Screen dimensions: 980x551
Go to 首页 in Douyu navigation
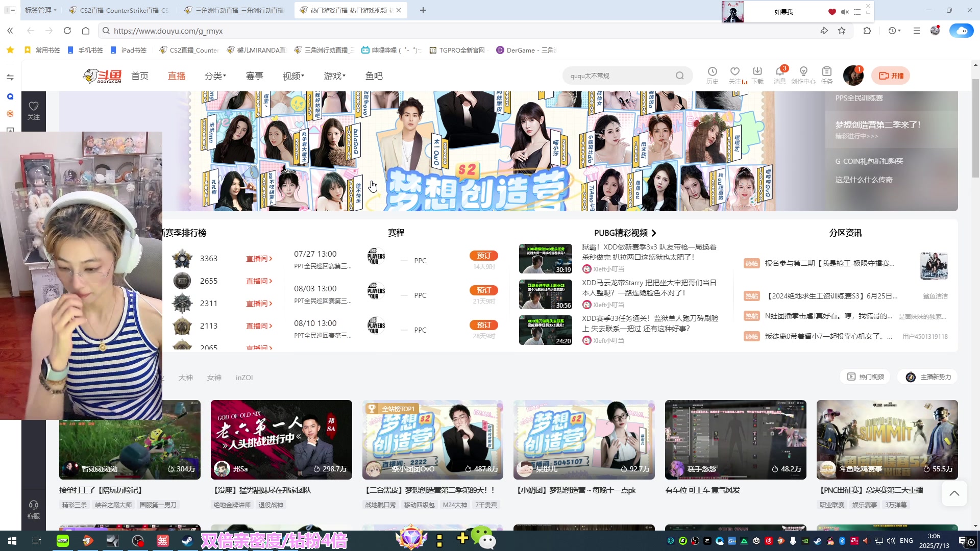(140, 76)
